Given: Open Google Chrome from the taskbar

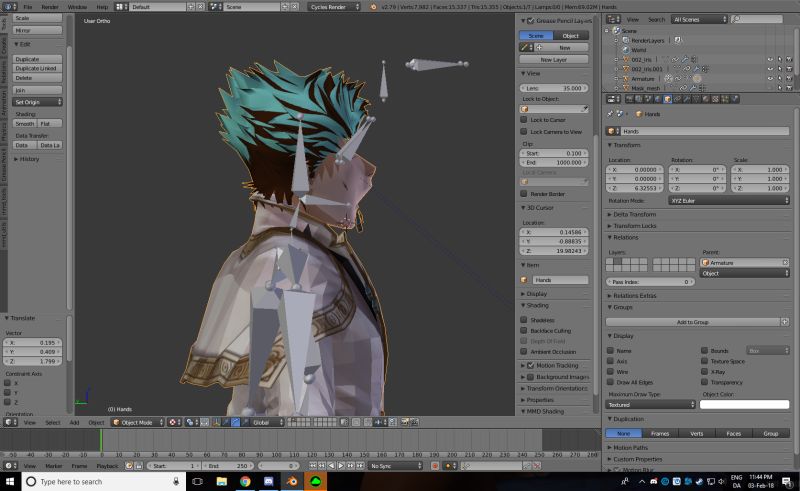Looking at the screenshot, I should point(245,481).
